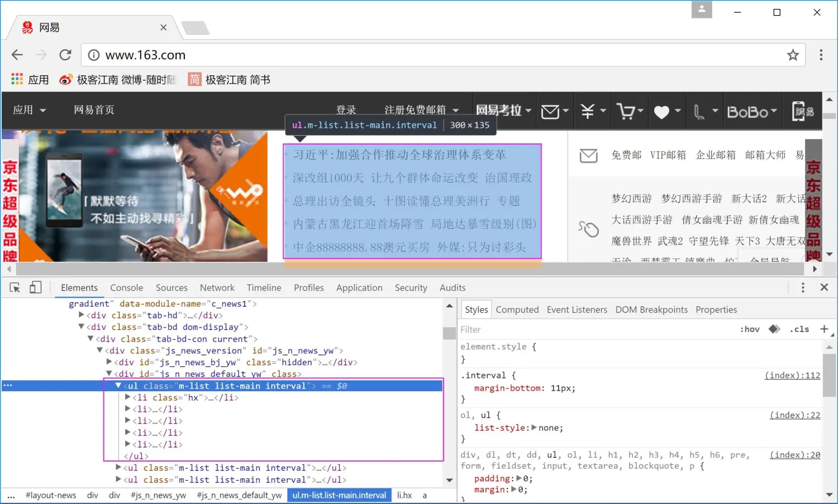Expand the div js_n_news_bj_yw node
This screenshot has height=504, width=838.
click(x=109, y=362)
